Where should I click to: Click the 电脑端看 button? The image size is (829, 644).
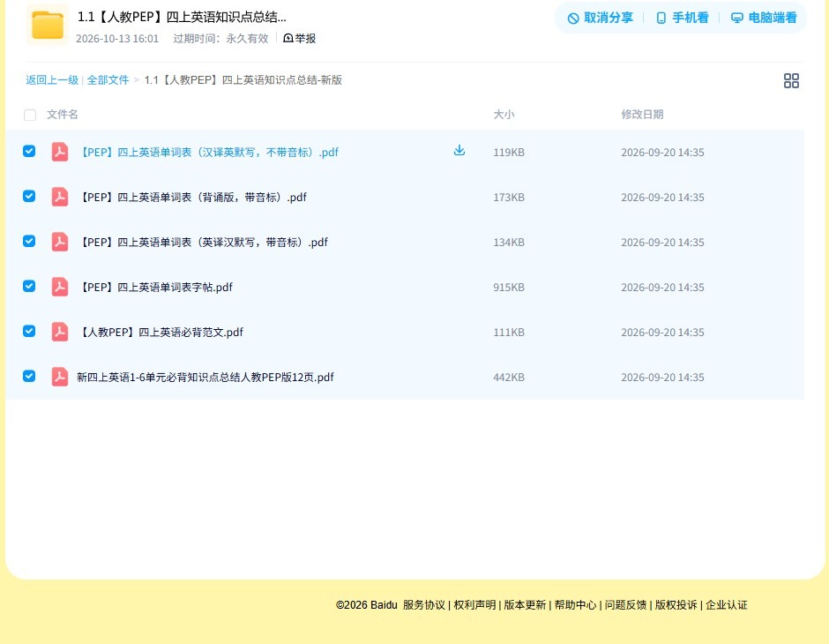coord(764,18)
